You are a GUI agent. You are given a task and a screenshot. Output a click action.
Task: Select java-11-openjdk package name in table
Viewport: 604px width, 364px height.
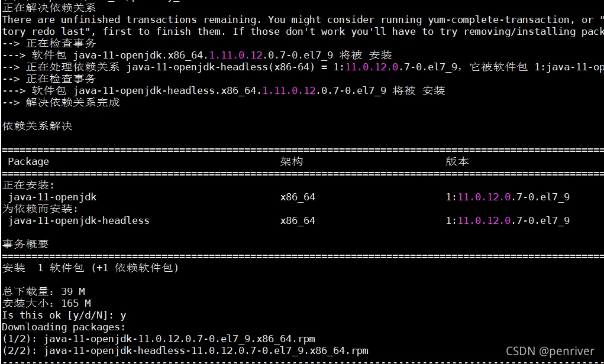53,197
